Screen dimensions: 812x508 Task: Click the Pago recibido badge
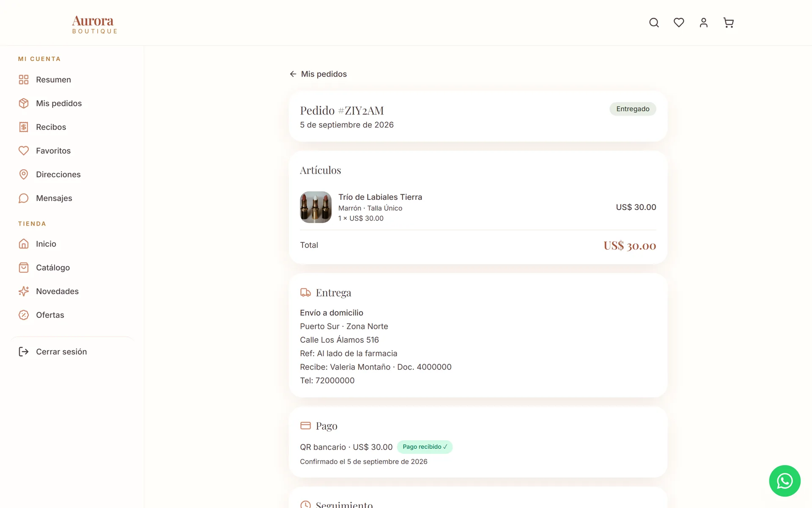(x=425, y=447)
